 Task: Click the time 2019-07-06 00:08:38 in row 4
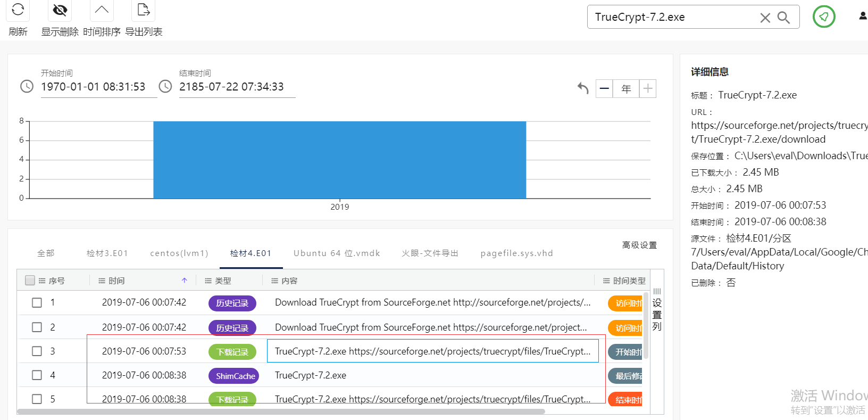pyautogui.click(x=144, y=375)
